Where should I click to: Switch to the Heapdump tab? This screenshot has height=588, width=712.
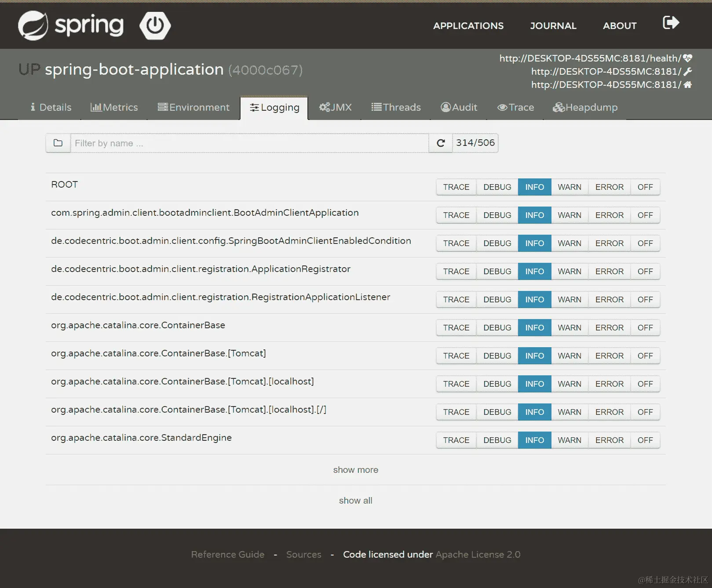(x=585, y=107)
